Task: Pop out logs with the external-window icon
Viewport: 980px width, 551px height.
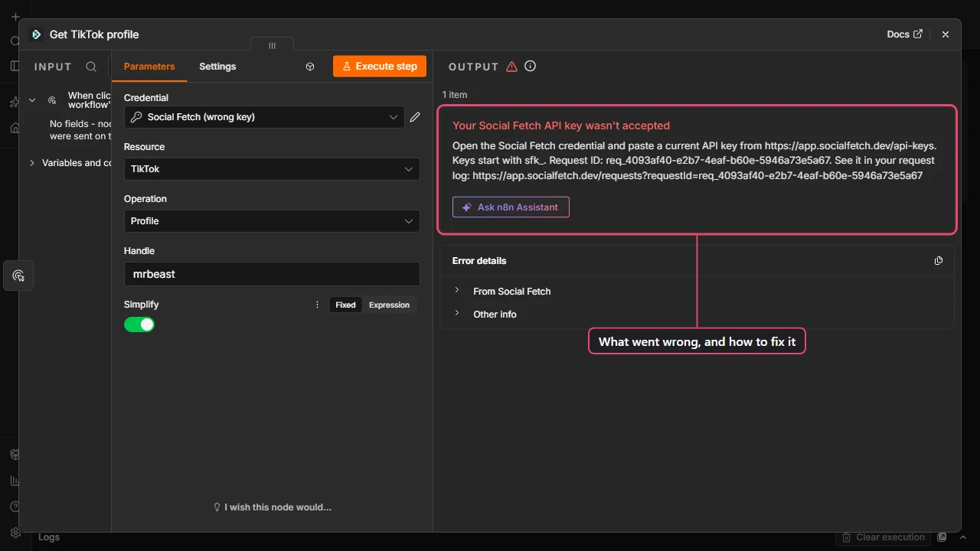Action: pyautogui.click(x=942, y=537)
